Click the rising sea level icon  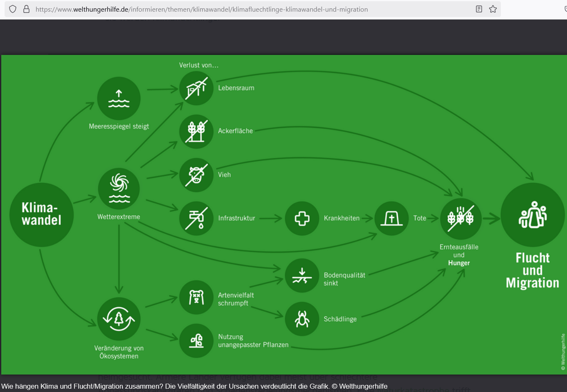point(119,98)
